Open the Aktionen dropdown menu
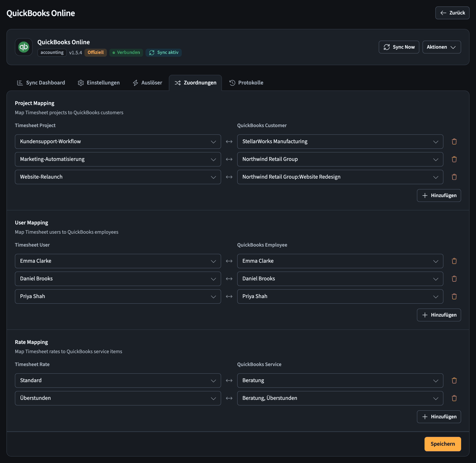This screenshot has width=476, height=463. (x=441, y=47)
